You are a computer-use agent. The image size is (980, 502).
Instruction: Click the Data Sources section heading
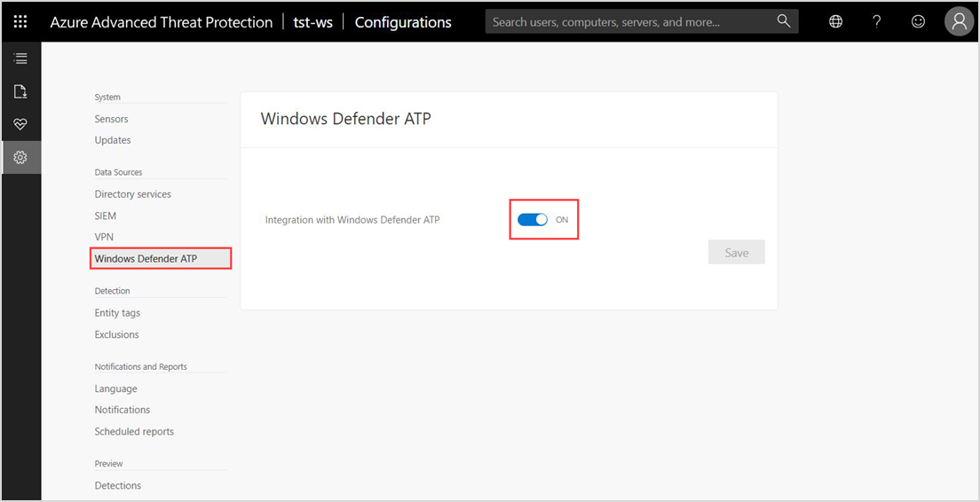pos(118,172)
